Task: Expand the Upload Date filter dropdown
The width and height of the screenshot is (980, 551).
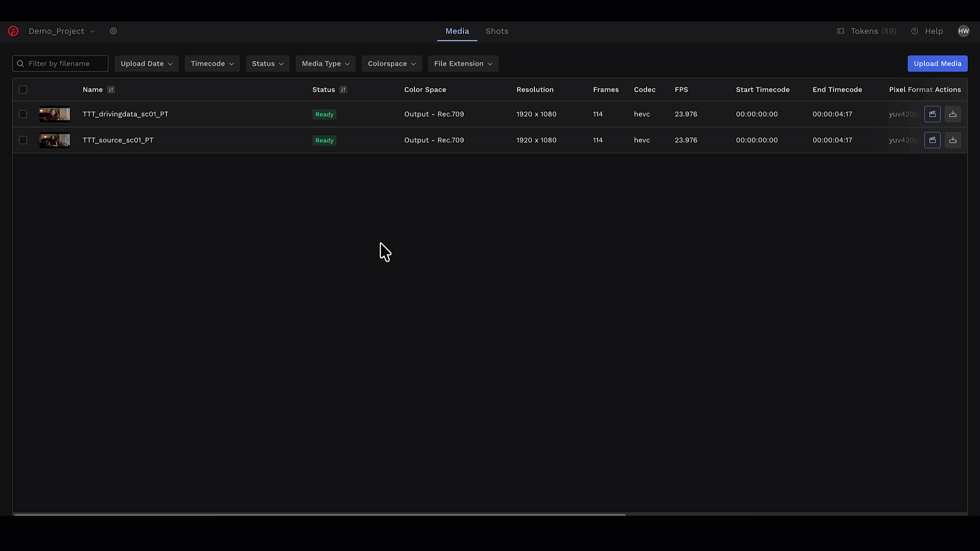Action: [x=146, y=64]
